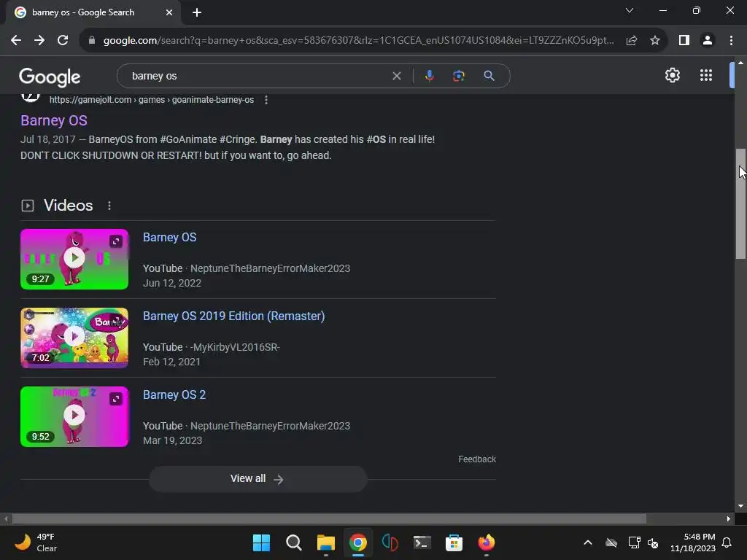The height and width of the screenshot is (560, 747).
Task: View site information lock icon
Action: pos(92,41)
